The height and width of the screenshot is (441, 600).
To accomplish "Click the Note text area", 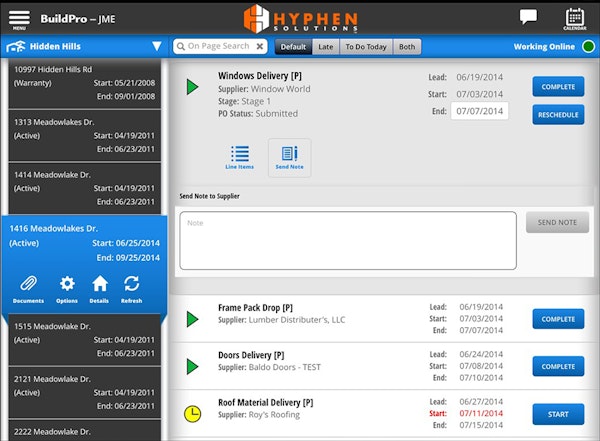I will [347, 240].
